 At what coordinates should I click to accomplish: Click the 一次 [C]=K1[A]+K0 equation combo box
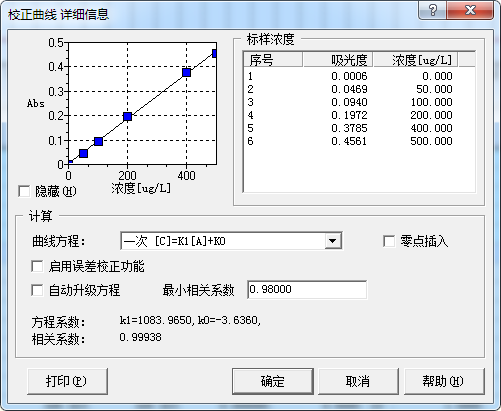click(231, 241)
